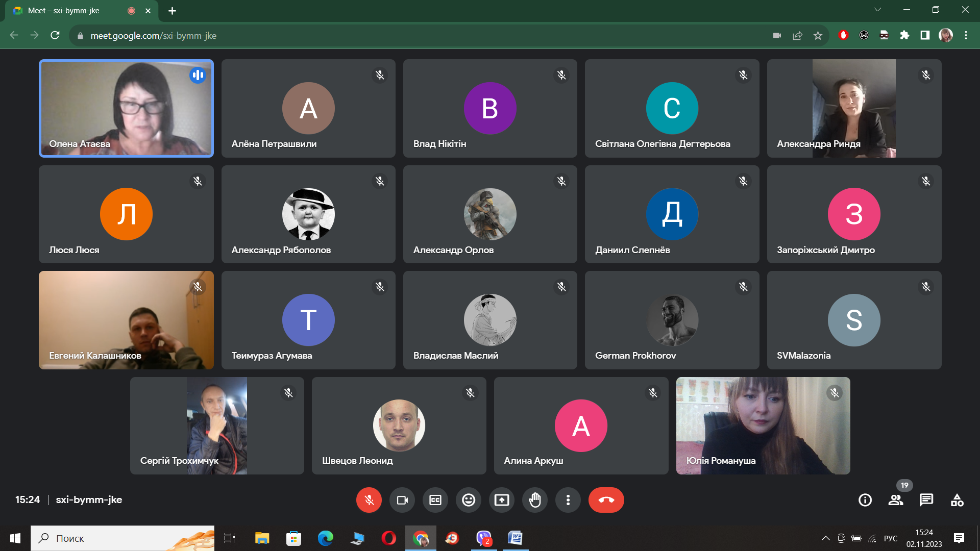Click Світлана Олегівна Дегтерьова avatar
Image resolution: width=980 pixels, height=551 pixels.
coord(672,108)
